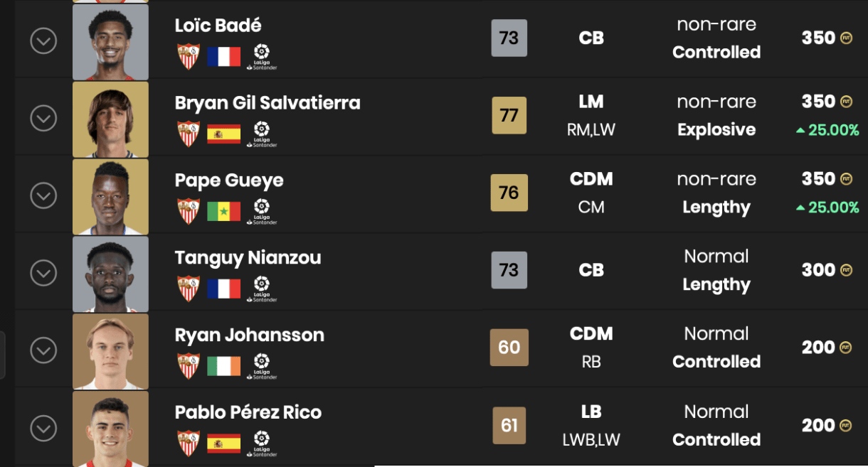The width and height of the screenshot is (868, 467).
Task: Click the 77 rating badge for Bryan Gil
Action: tap(509, 115)
